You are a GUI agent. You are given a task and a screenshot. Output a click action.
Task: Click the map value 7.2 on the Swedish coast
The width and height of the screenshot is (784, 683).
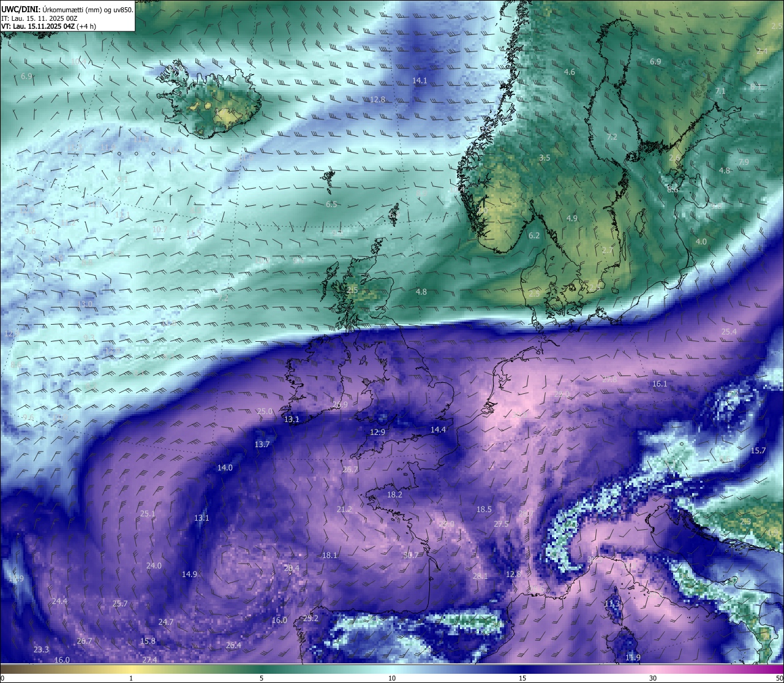pyautogui.click(x=612, y=137)
